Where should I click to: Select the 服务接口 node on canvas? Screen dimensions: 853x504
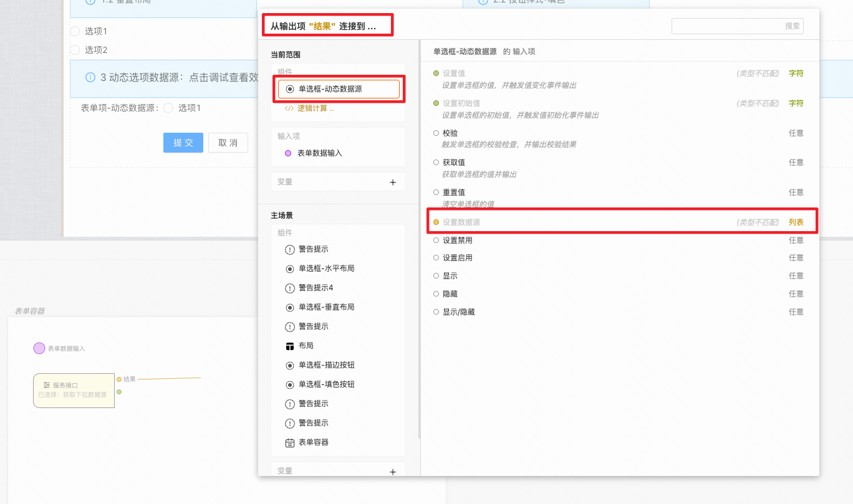[74, 390]
